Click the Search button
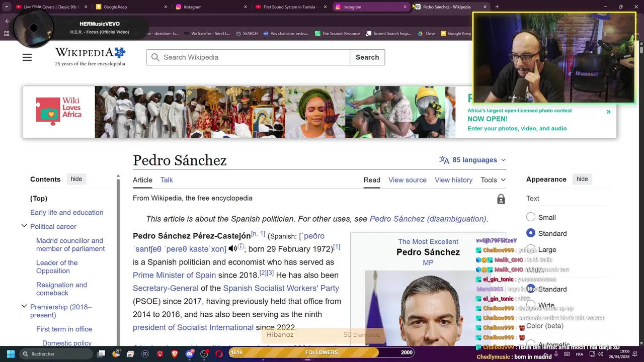 367,57
